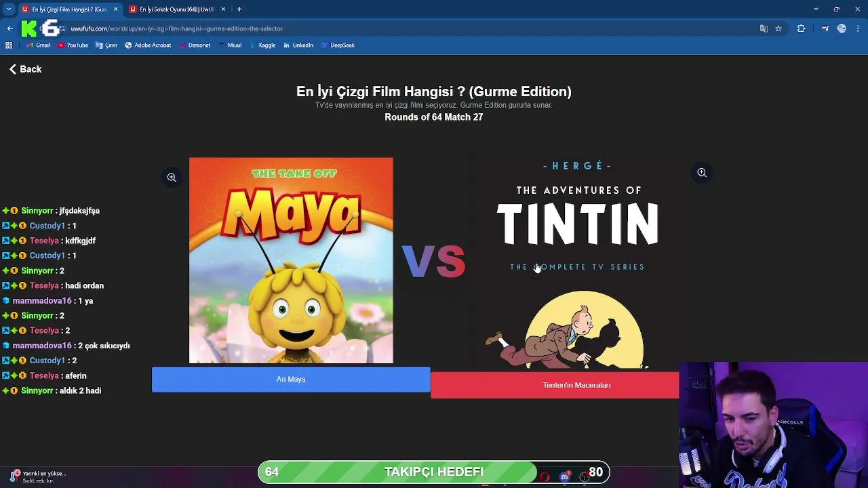Open the browser extensions puzzle icon
This screenshot has height=488, width=868.
pos(802,28)
